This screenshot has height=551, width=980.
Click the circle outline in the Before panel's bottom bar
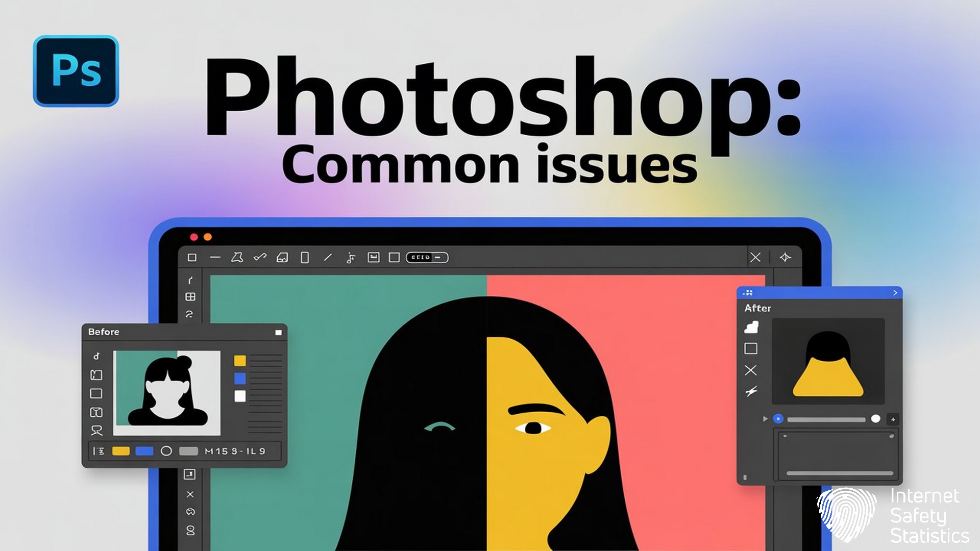pos(166,451)
